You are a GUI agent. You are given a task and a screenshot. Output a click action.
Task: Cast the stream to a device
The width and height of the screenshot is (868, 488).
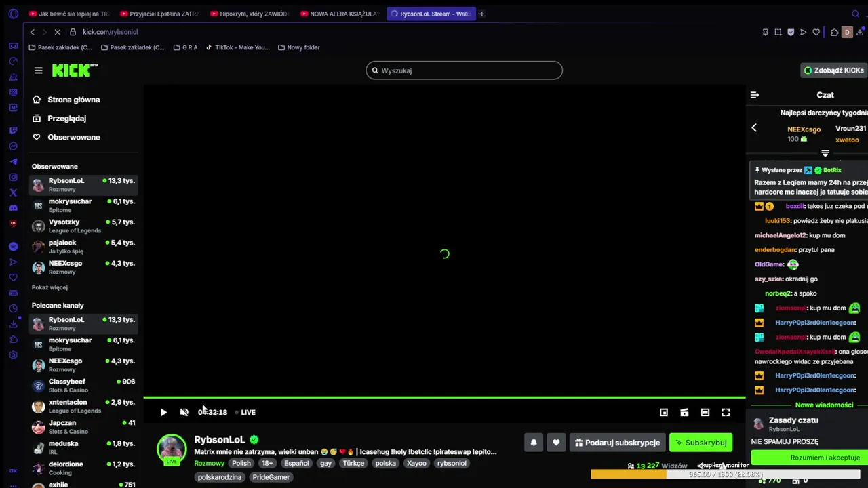point(684,412)
